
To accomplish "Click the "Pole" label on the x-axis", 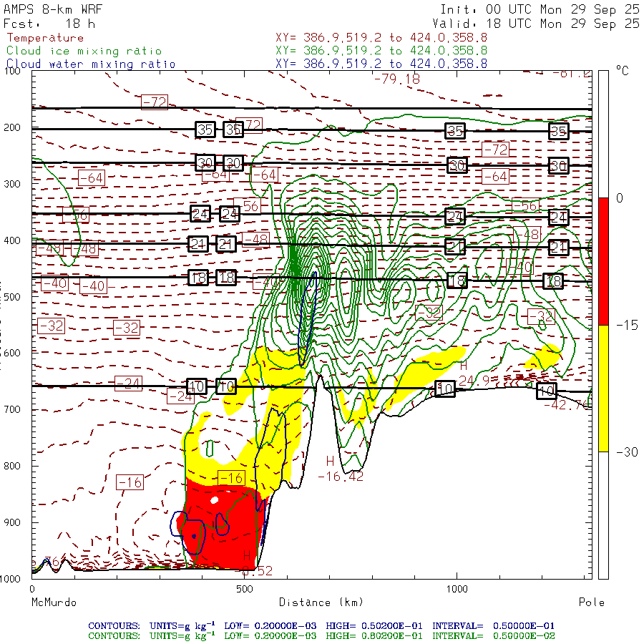I will pyautogui.click(x=592, y=602).
